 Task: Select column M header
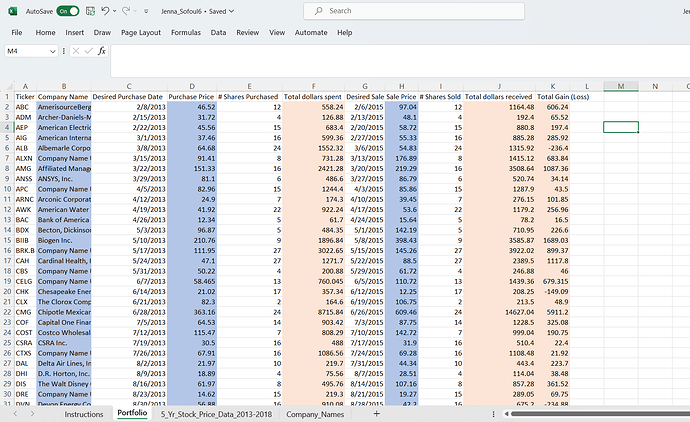click(x=620, y=86)
